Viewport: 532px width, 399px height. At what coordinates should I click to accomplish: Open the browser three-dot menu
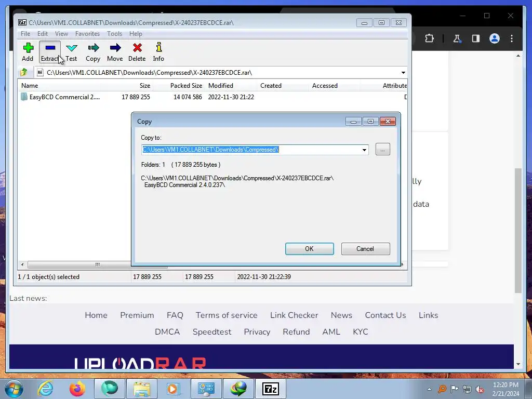coord(512,38)
